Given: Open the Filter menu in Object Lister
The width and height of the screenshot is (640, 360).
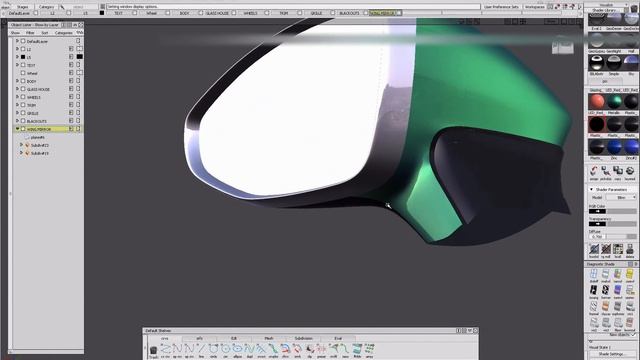Looking at the screenshot, I should tap(30, 33).
